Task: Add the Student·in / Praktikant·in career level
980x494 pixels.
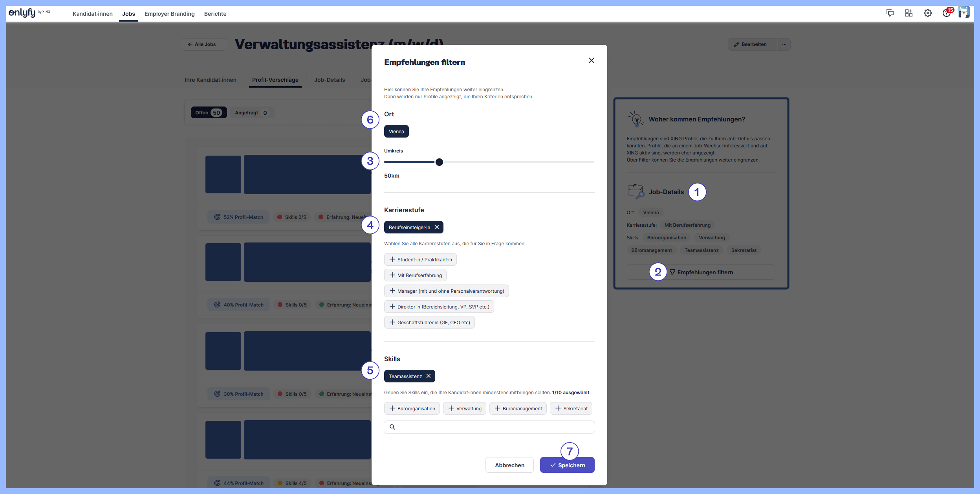Action: tap(420, 259)
